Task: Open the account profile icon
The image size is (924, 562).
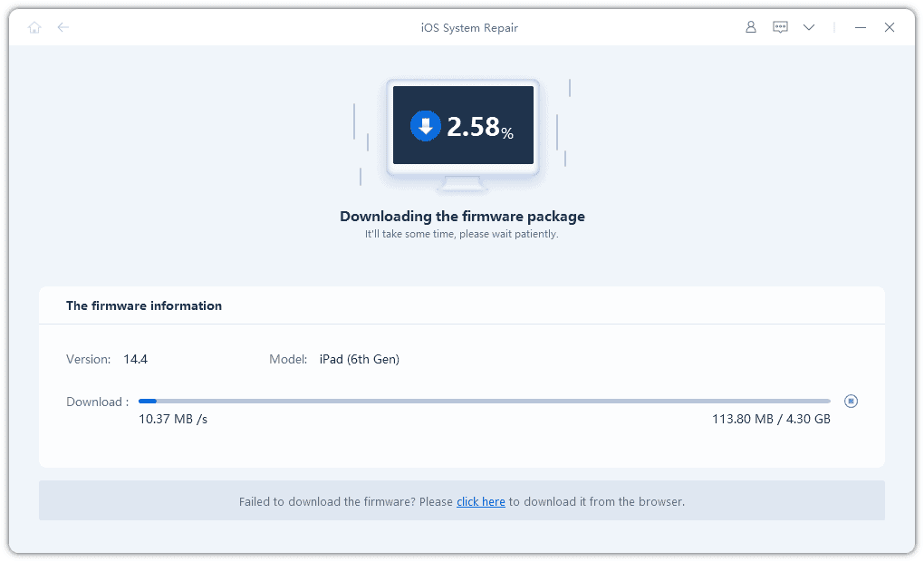Action: [750, 27]
